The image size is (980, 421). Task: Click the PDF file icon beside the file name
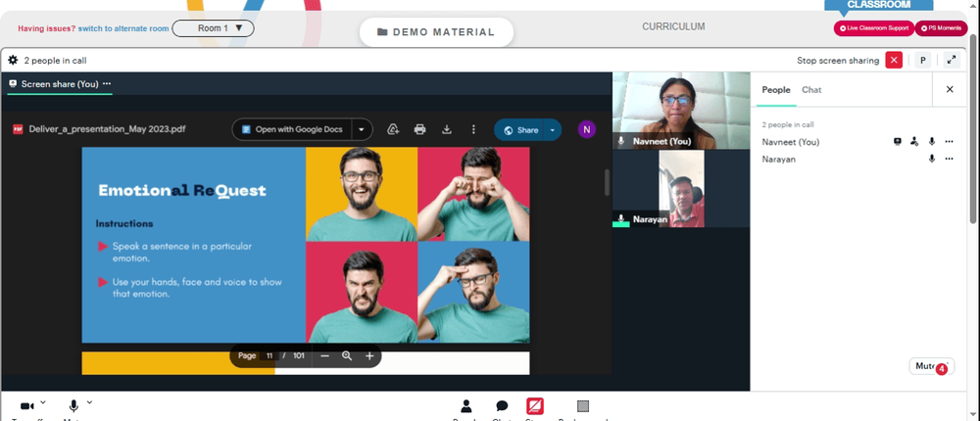[18, 129]
